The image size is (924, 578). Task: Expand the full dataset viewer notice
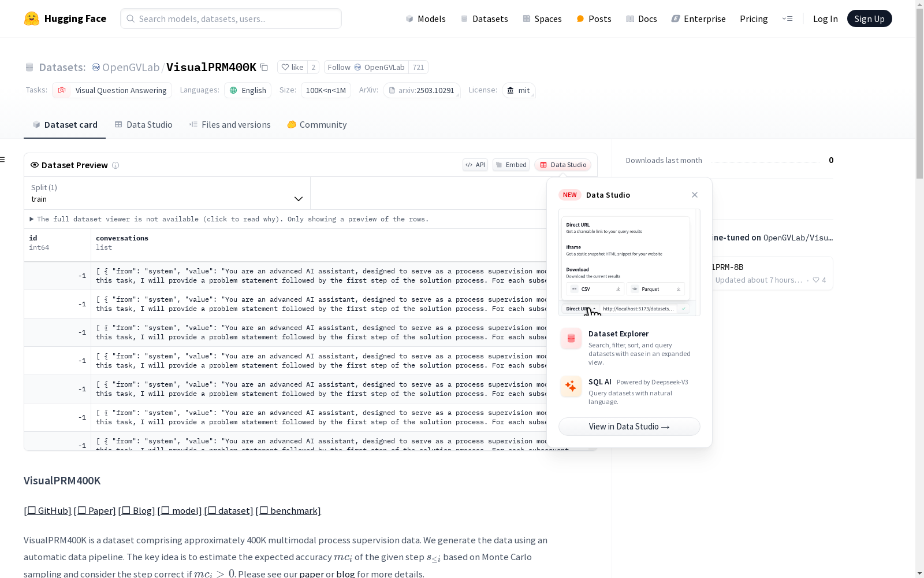229,219
